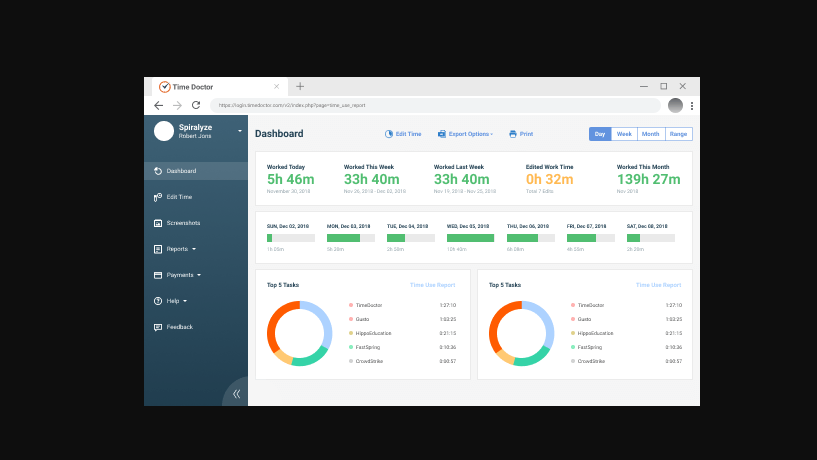Select the Range view button
The width and height of the screenshot is (817, 460).
(x=678, y=134)
